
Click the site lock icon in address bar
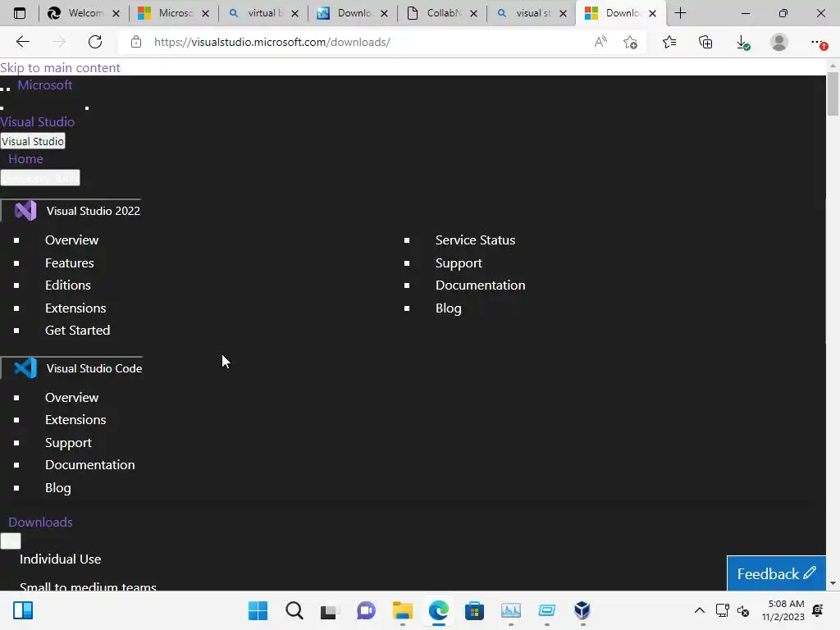(x=136, y=42)
